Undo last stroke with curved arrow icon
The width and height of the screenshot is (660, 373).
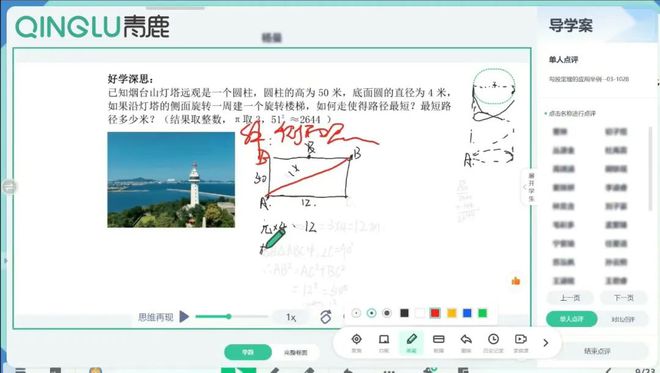point(466,342)
